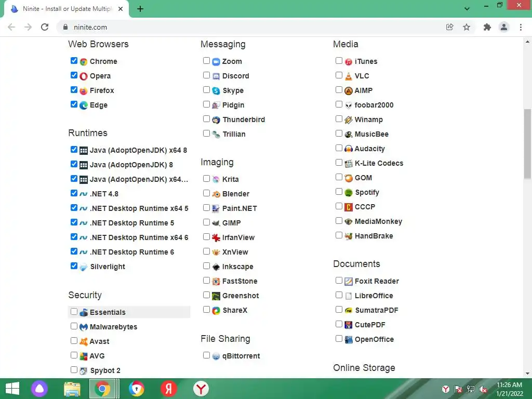Viewport: 532px width, 399px height.
Task: Click the Discord app icon
Action: click(x=216, y=76)
